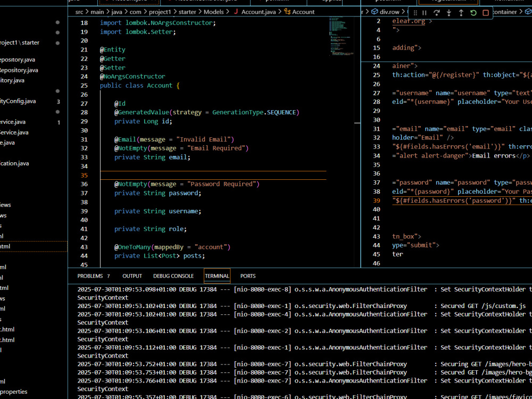Click 'private String password;' line

click(x=158, y=193)
